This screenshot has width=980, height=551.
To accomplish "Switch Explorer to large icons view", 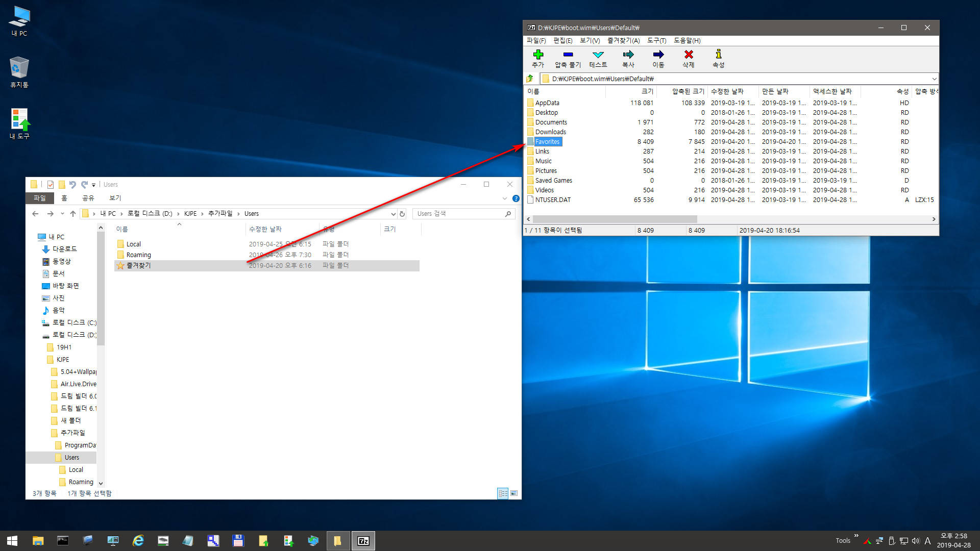I will (514, 493).
